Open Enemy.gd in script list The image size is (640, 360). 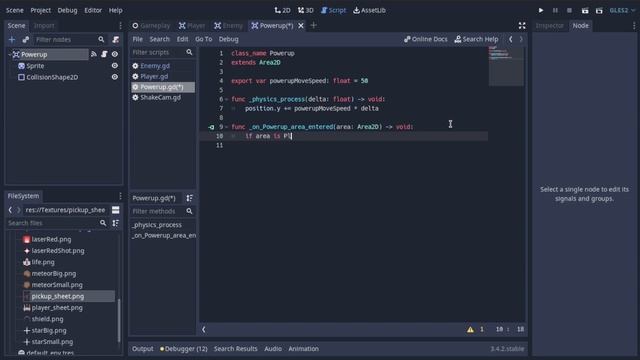point(155,66)
